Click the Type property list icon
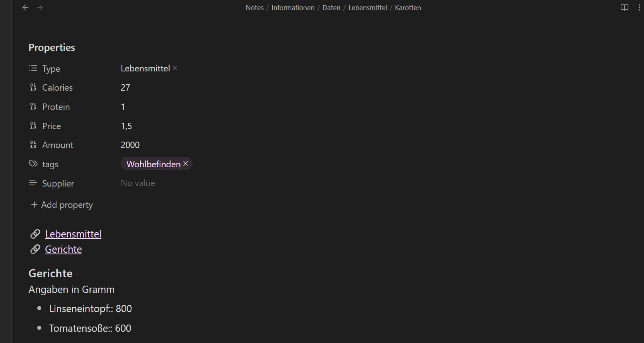Image resolution: width=644 pixels, height=343 pixels. (33, 68)
